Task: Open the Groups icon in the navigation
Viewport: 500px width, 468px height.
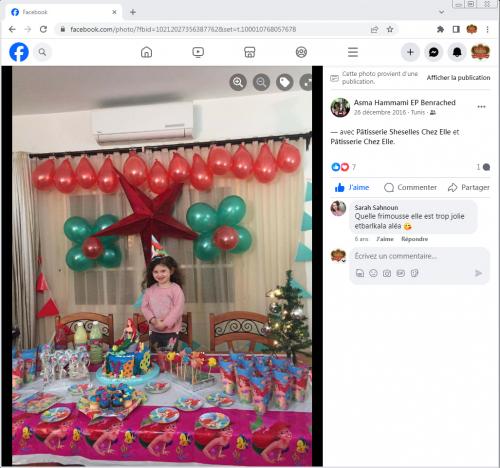Action: tap(301, 52)
